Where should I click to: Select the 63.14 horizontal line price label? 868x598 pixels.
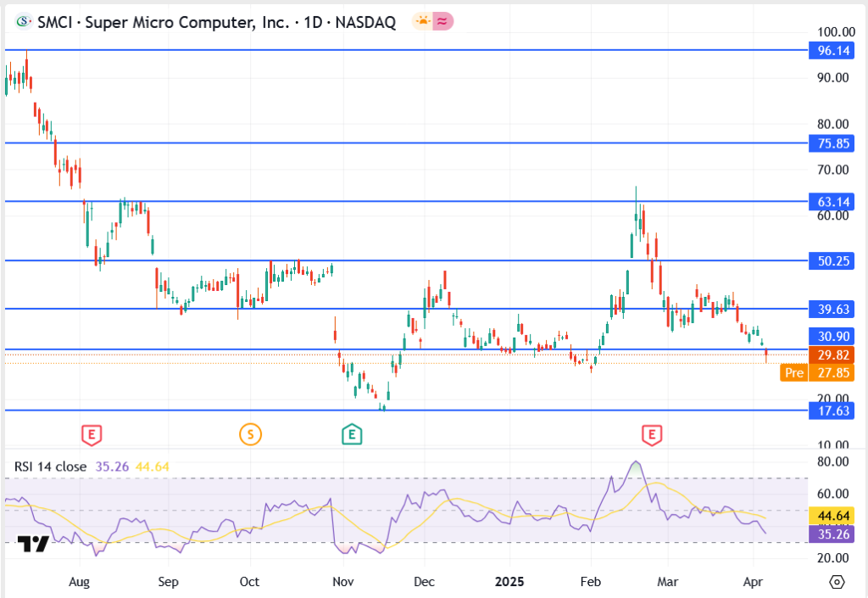coord(832,202)
